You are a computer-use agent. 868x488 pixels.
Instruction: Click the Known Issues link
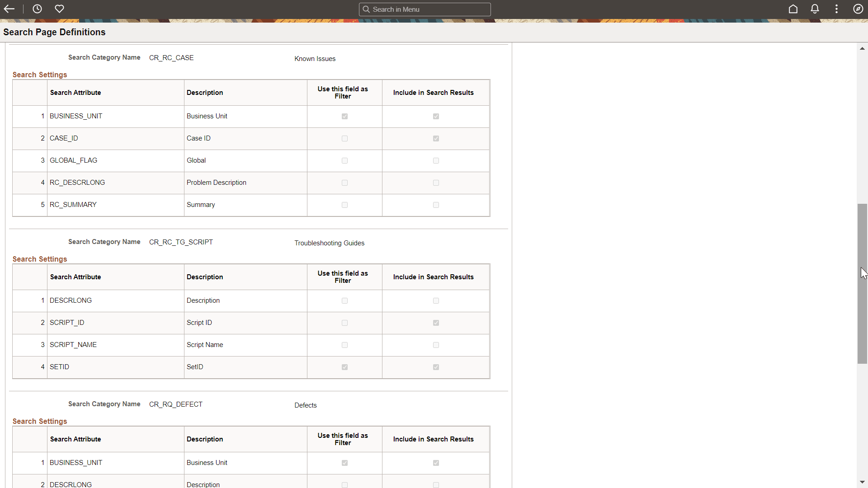[x=315, y=58]
